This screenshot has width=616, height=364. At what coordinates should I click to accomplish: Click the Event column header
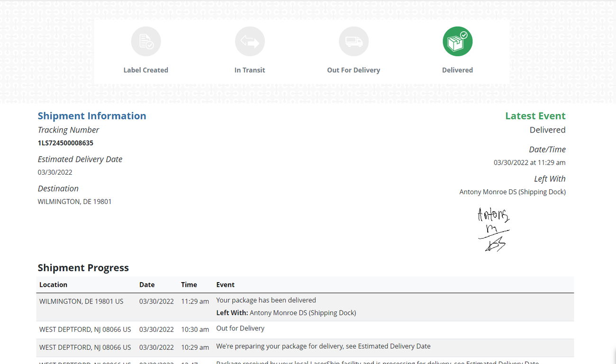(x=226, y=284)
